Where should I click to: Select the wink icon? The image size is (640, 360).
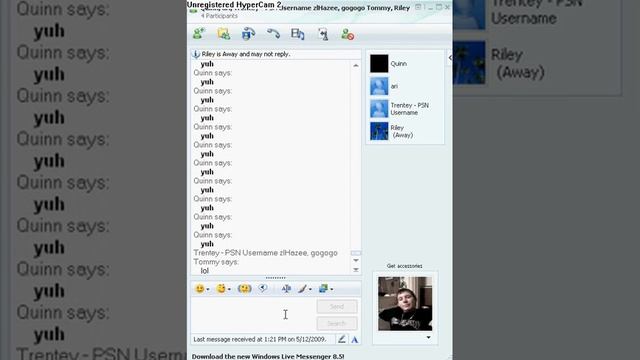pyautogui.click(x=221, y=289)
